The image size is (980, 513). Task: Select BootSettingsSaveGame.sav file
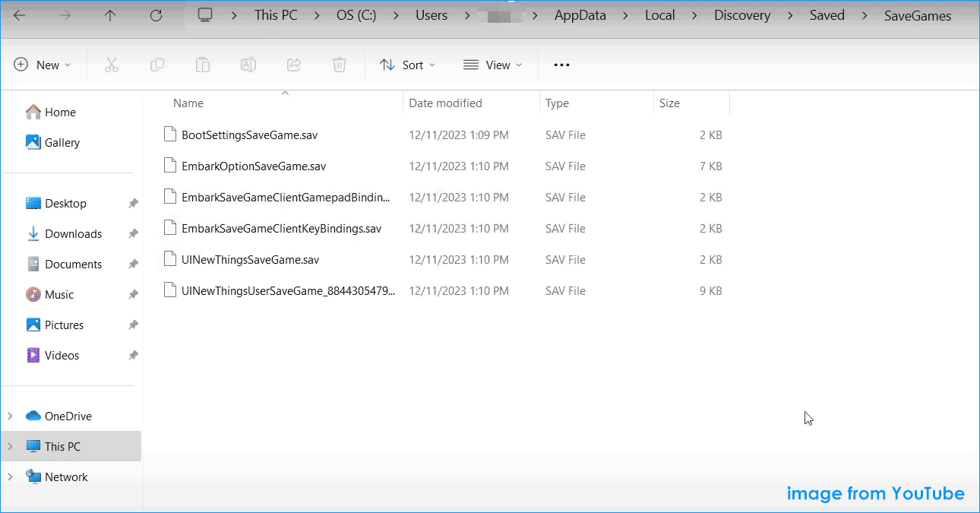point(249,135)
